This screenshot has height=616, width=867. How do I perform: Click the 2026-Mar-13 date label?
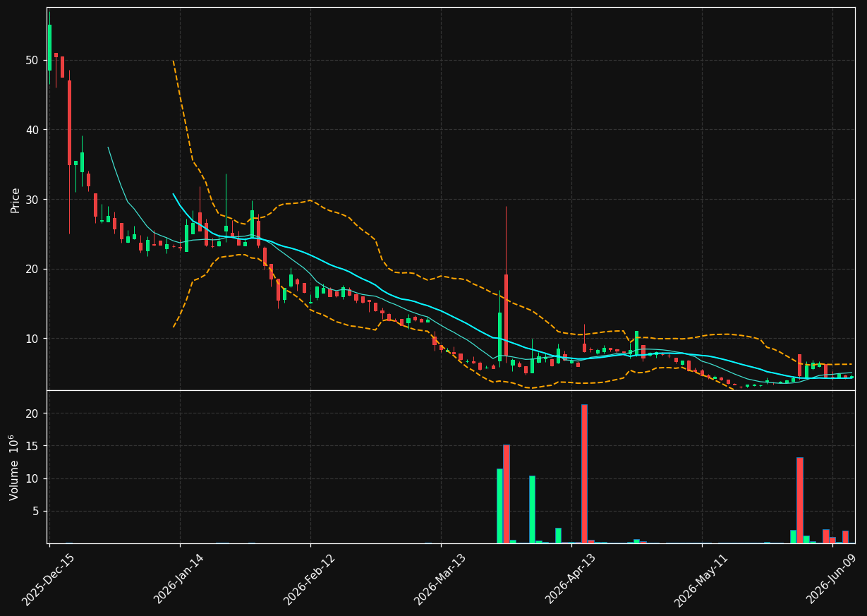(439, 580)
